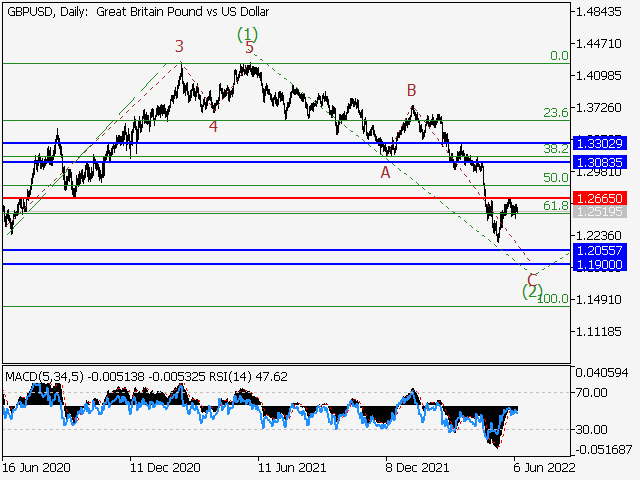Click the 16 Jun 2020 date label
Image resolution: width=640 pixels, height=480 pixels.
pos(36,467)
